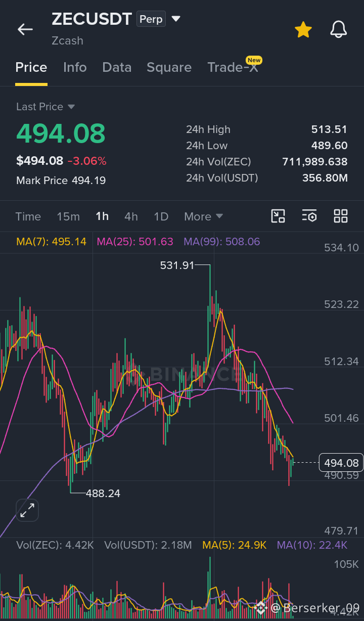Image resolution: width=364 pixels, height=621 pixels.
Task: Switch to the Square tab
Action: tap(169, 67)
